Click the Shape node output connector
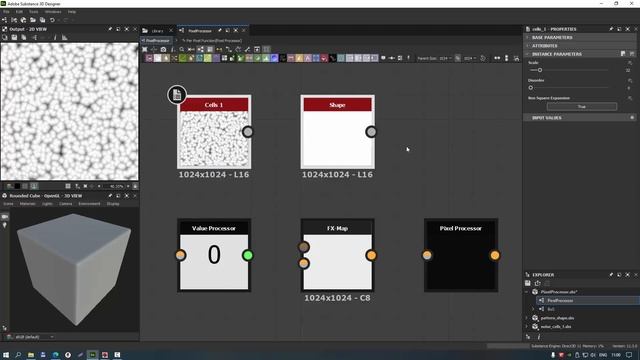 371,132
